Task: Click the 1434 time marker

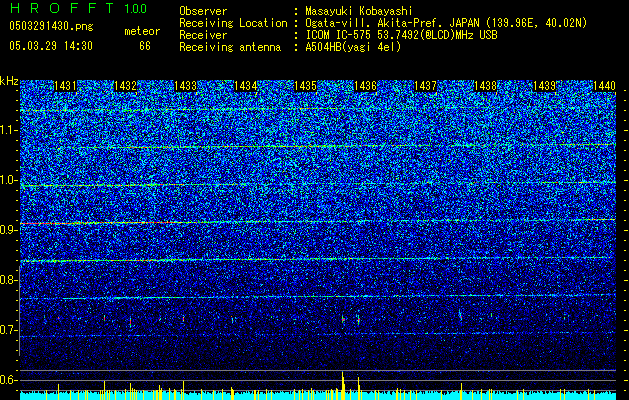Action: click(246, 86)
